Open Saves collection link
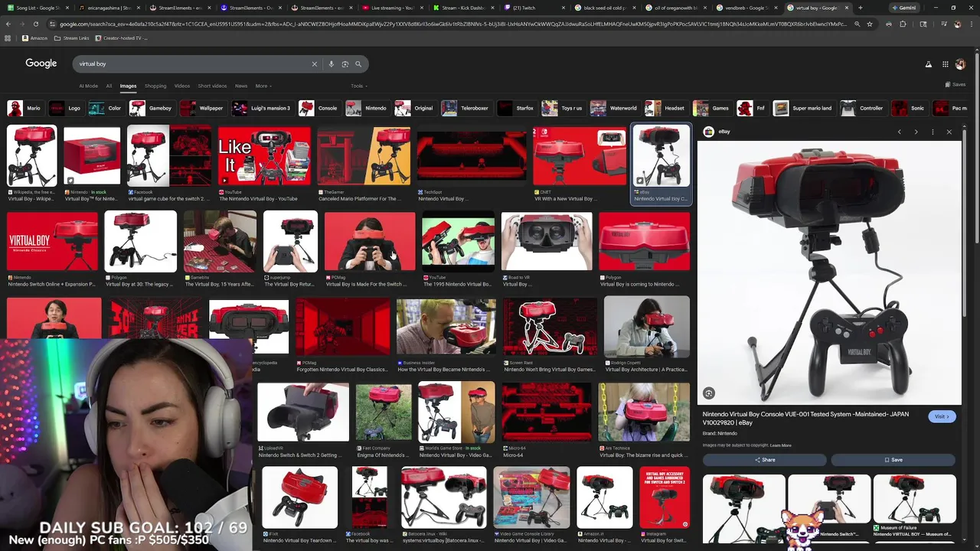The height and width of the screenshot is (551, 980). pos(955,84)
